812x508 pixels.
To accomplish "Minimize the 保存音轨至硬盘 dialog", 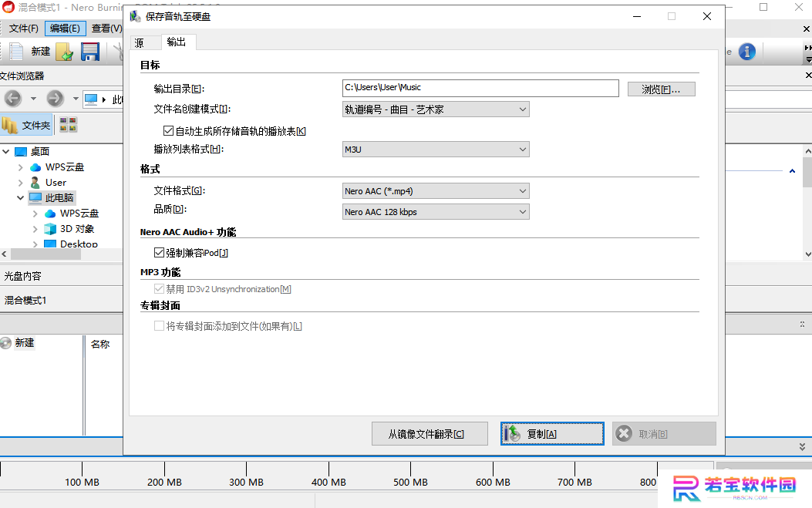I will pos(637,16).
